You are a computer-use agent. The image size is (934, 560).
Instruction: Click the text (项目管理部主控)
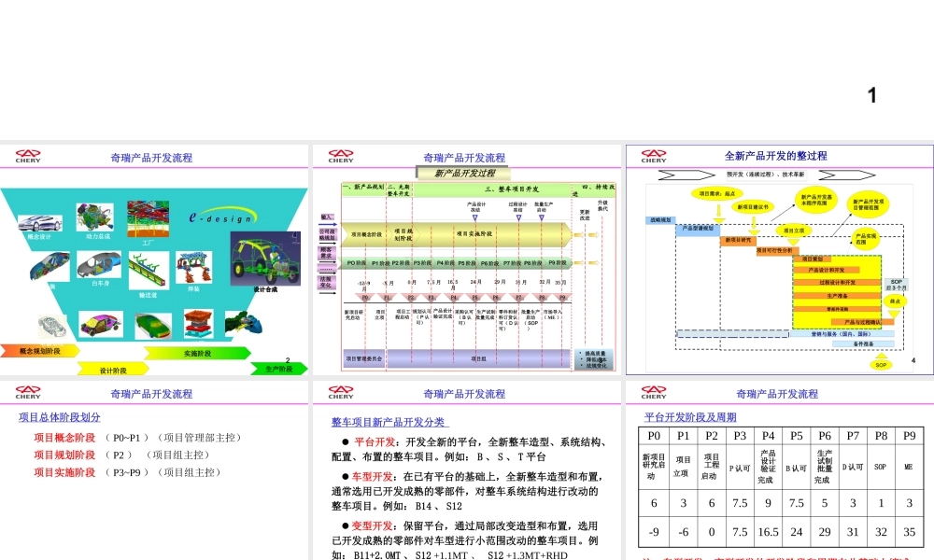199,438
